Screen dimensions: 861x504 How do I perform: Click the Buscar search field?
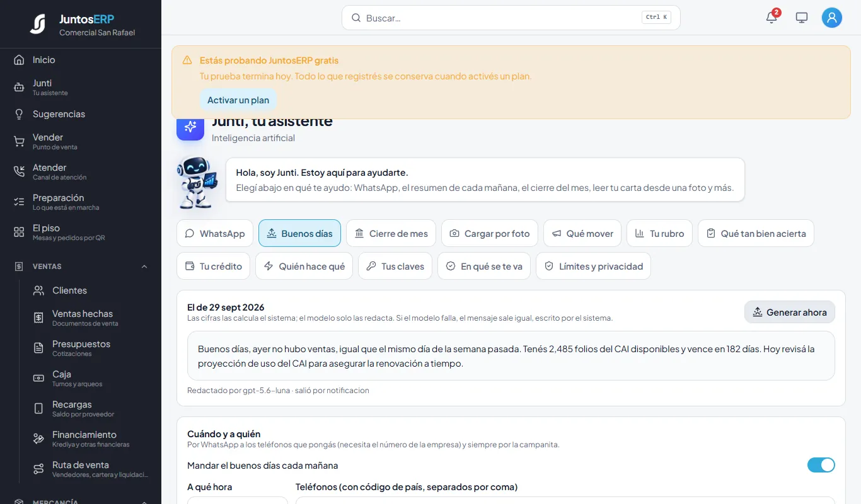(x=511, y=18)
